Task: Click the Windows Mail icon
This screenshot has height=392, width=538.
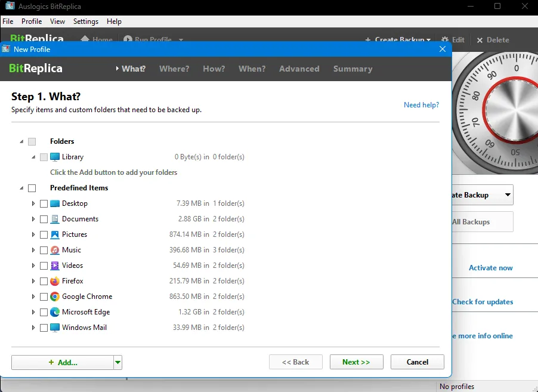Action: coord(55,328)
